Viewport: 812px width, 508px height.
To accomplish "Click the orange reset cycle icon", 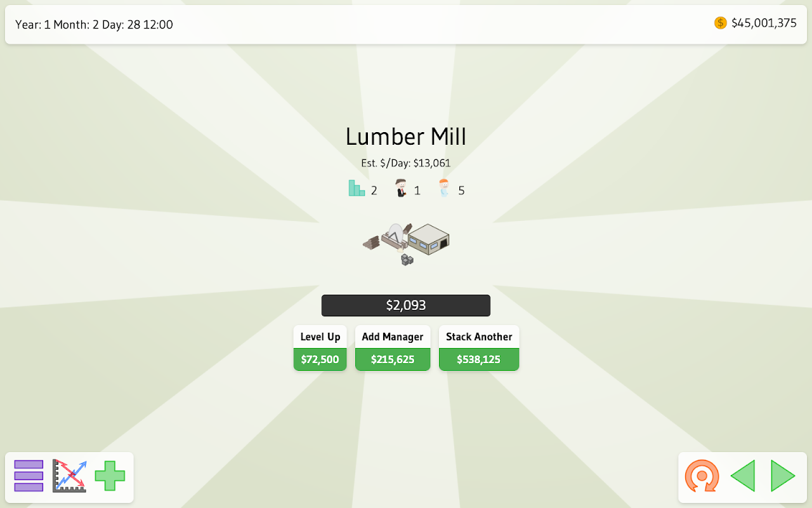I will pyautogui.click(x=702, y=476).
